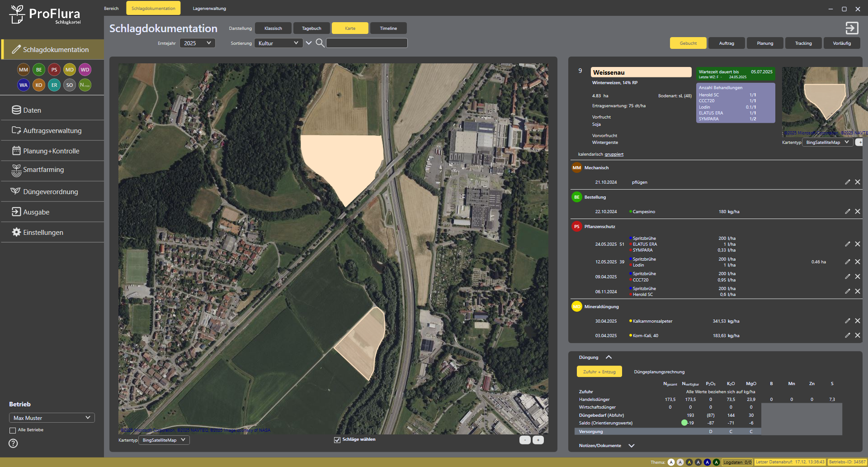The width and height of the screenshot is (868, 467).
Task: Click the MM mechanical category circle icon
Action: click(x=24, y=70)
